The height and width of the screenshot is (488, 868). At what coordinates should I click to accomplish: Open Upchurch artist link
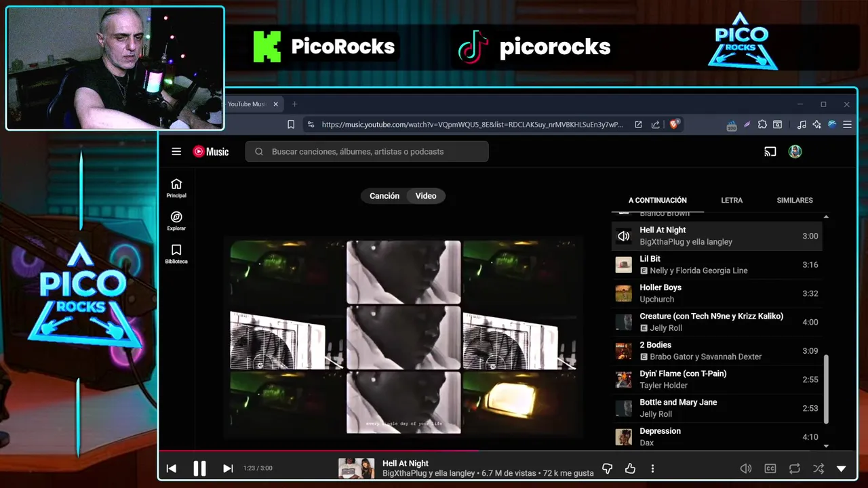tap(656, 300)
